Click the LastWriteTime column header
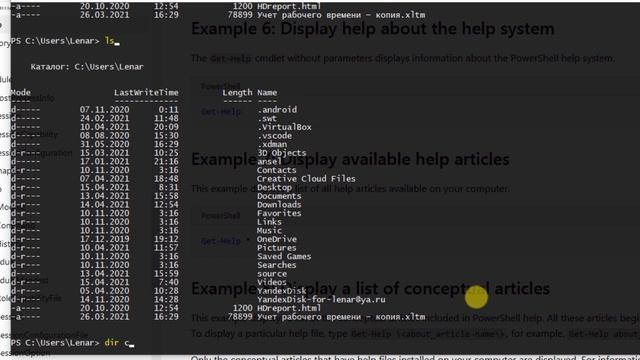 coord(146,93)
